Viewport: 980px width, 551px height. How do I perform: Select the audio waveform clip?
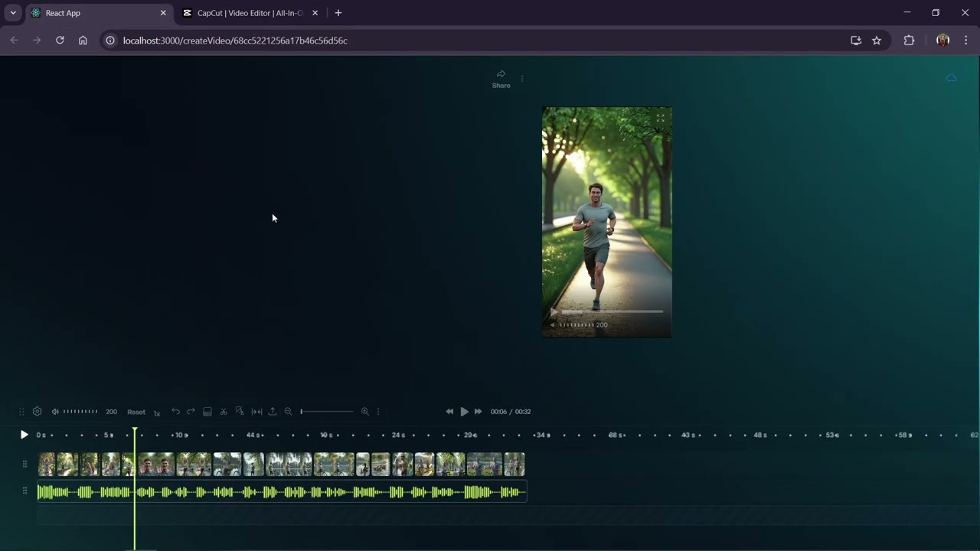click(x=282, y=492)
